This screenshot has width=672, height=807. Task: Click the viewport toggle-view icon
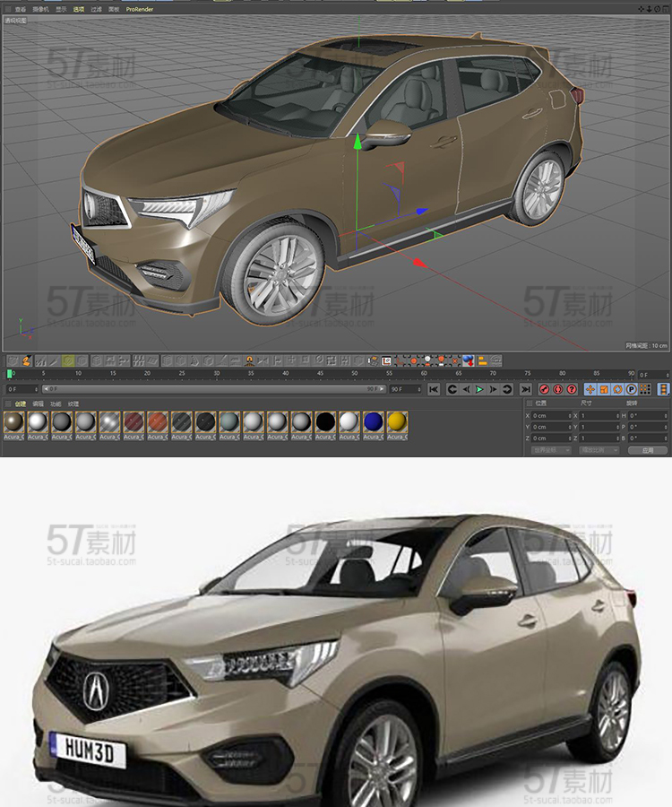coord(665,9)
